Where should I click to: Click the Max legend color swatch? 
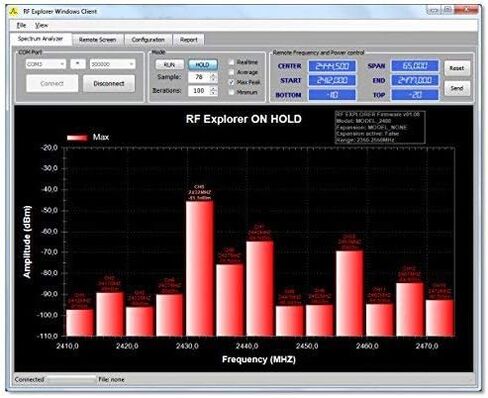[x=77, y=137]
